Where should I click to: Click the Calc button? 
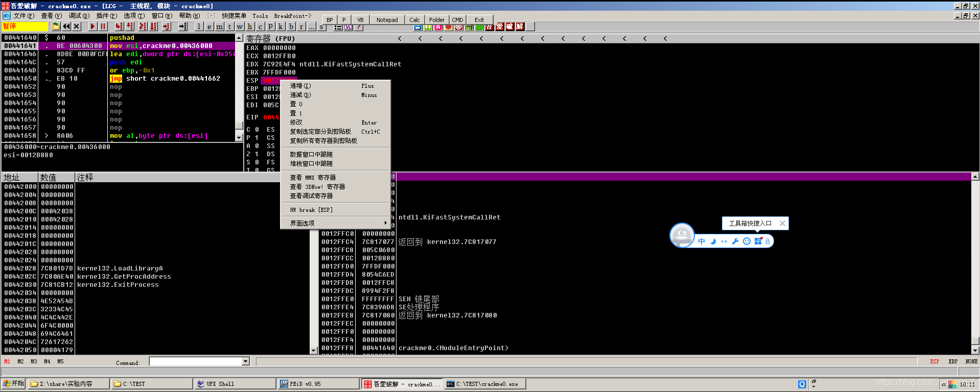[x=414, y=20]
